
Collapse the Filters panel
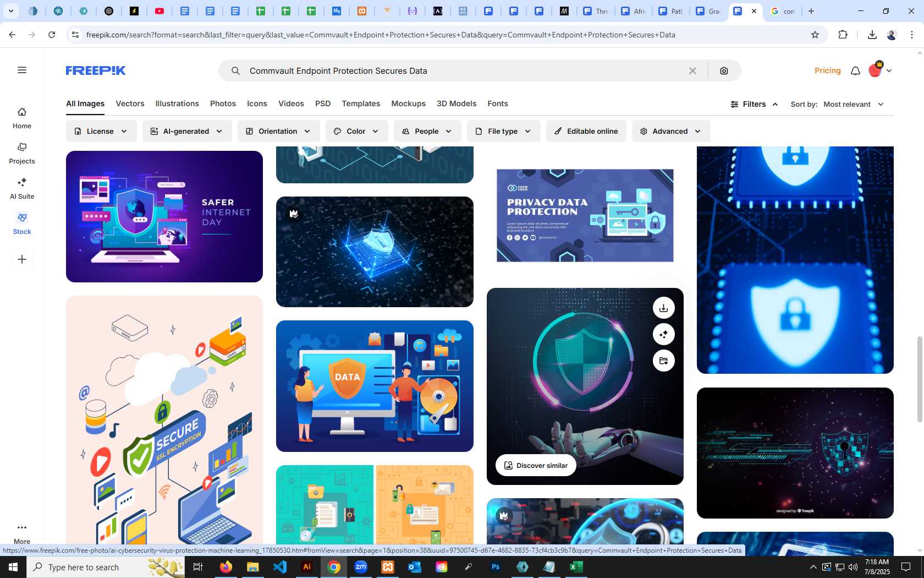tap(754, 104)
